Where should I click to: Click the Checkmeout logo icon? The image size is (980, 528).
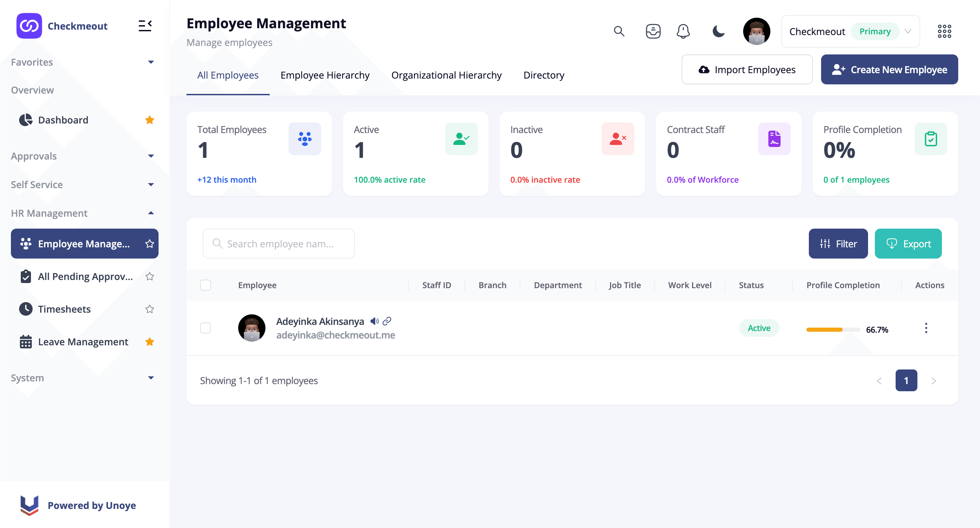(29, 26)
